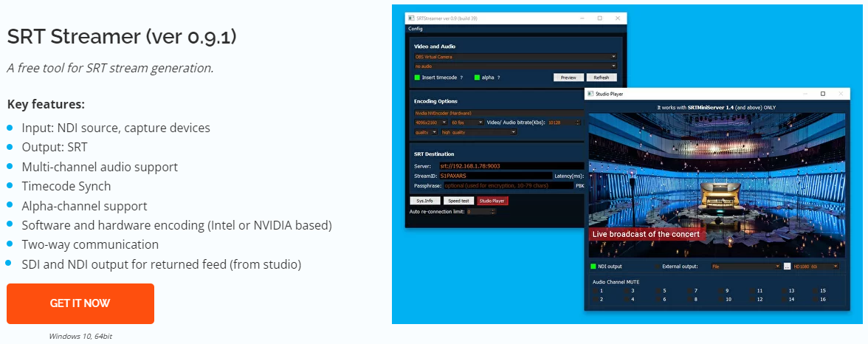This screenshot has height=344, width=868.
Task: Mute audio channel 2
Action: pyautogui.click(x=595, y=299)
